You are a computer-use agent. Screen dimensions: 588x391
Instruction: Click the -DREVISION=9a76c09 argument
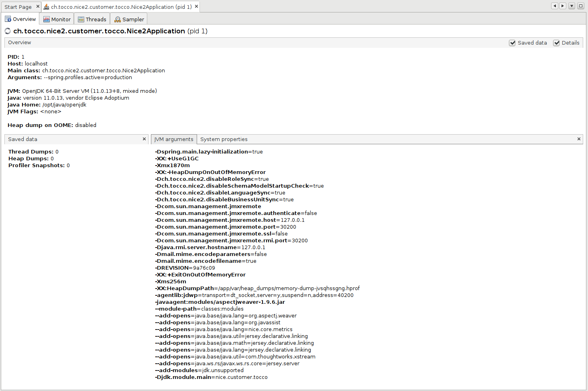185,268
